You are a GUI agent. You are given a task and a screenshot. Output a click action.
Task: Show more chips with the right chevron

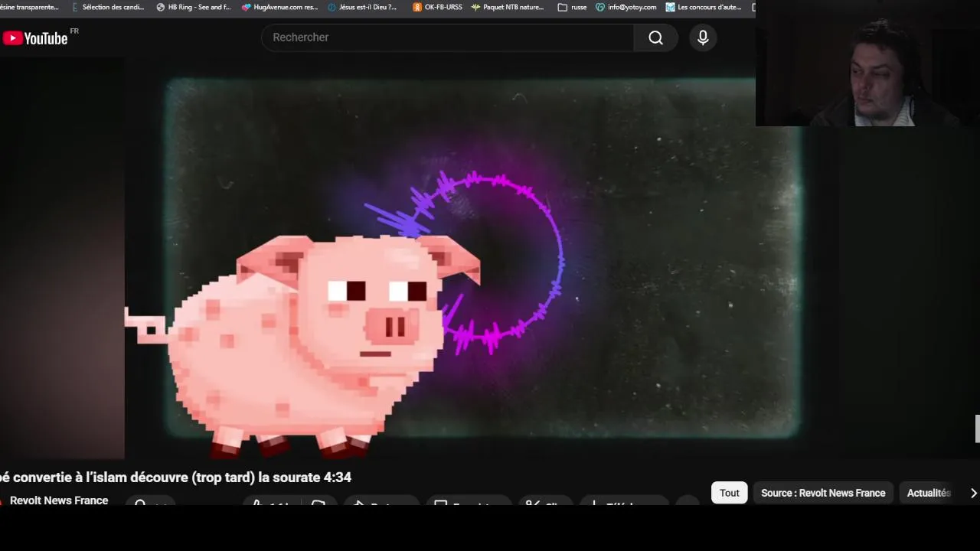(973, 493)
